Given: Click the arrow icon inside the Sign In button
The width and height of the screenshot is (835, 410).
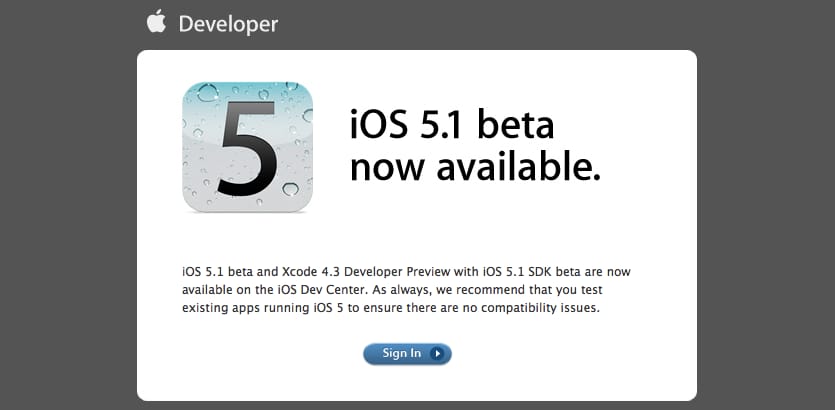Looking at the screenshot, I should click(x=437, y=354).
